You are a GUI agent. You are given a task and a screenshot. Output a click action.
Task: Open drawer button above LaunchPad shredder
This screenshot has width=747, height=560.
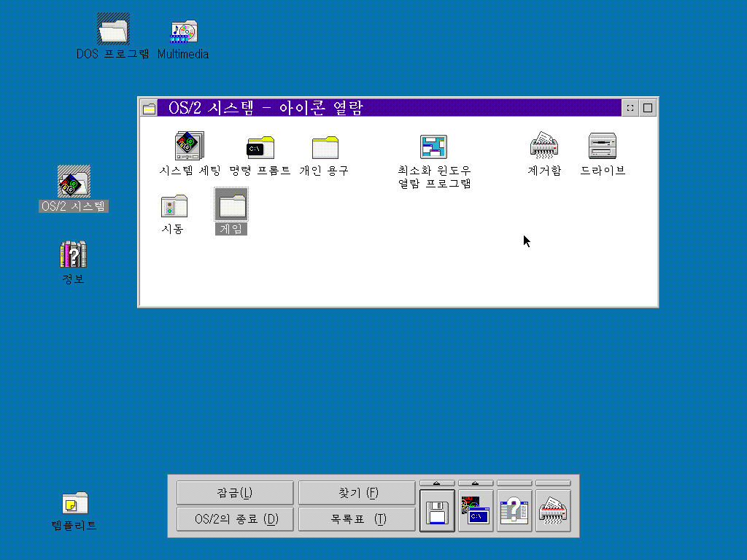coord(553,483)
